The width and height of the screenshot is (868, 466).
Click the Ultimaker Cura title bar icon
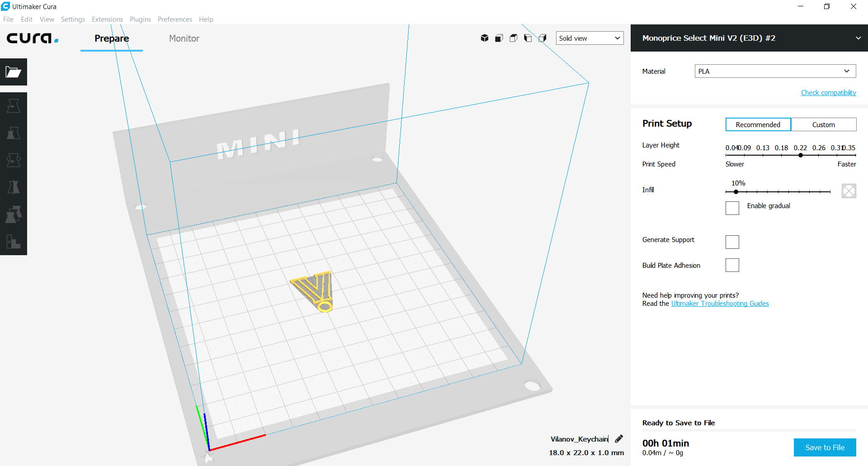5,6
